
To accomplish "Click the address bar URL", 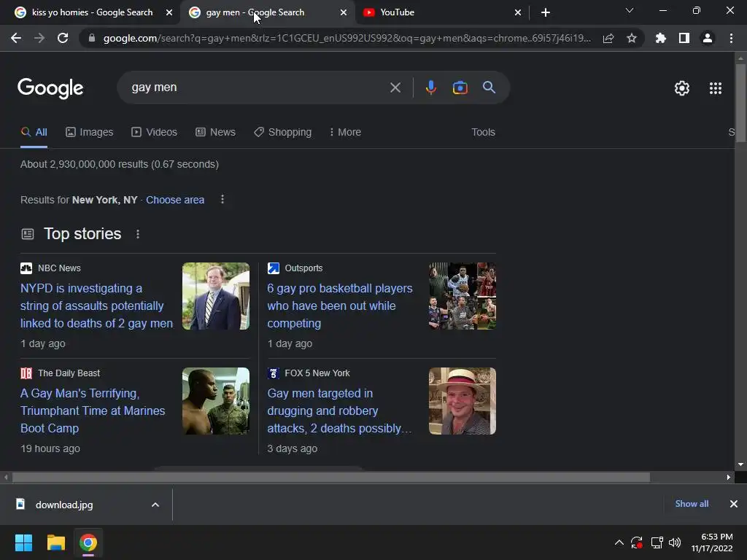I will 347,38.
